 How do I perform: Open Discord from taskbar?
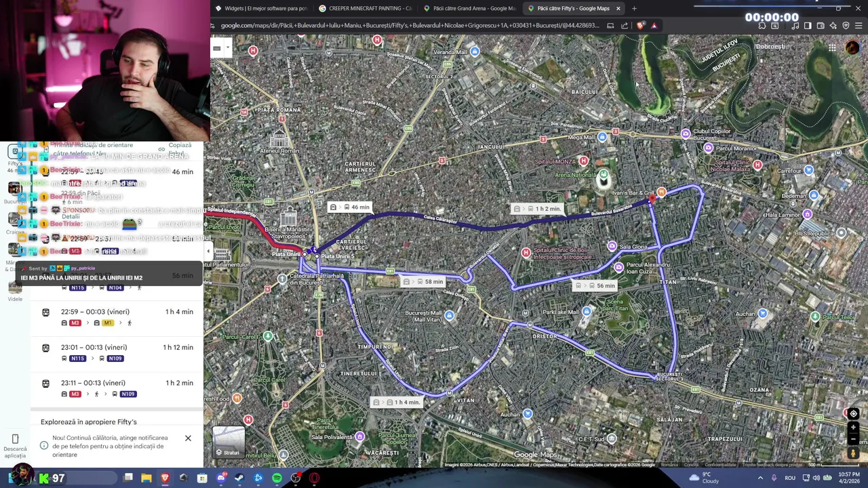pyautogui.click(x=221, y=478)
